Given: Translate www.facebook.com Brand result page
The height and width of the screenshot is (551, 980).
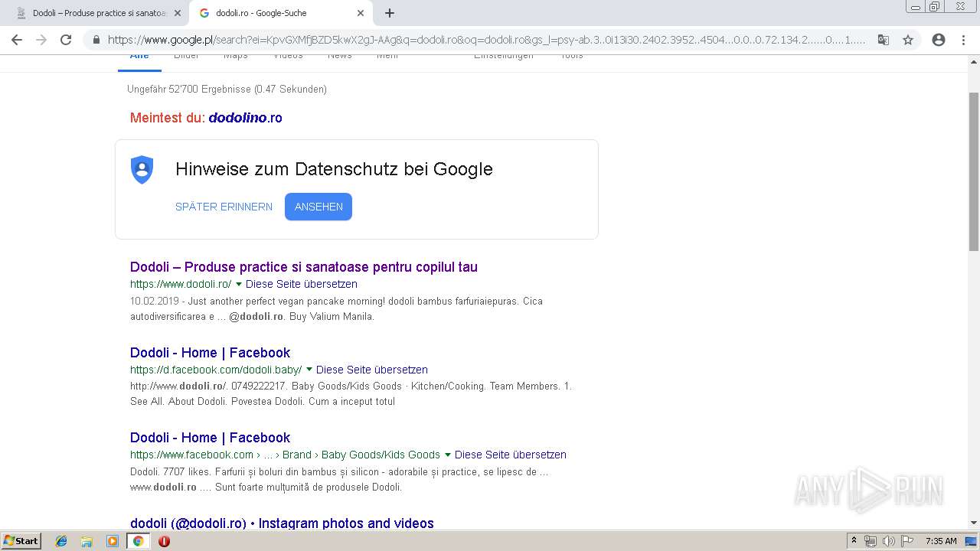Looking at the screenshot, I should click(x=511, y=455).
